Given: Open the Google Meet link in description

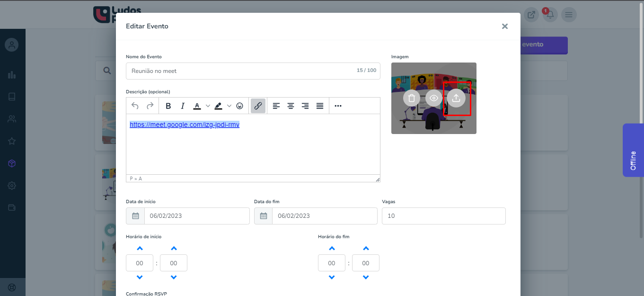Looking at the screenshot, I should [x=185, y=125].
